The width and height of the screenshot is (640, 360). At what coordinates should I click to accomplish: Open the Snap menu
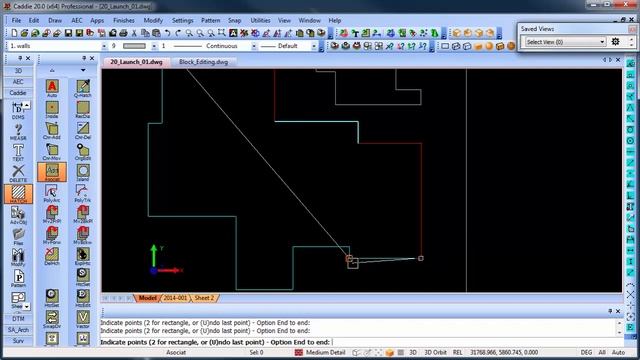234,20
